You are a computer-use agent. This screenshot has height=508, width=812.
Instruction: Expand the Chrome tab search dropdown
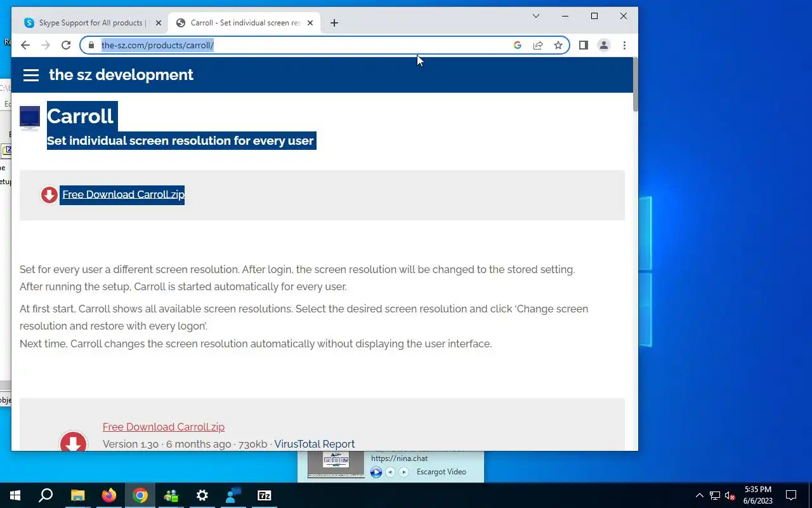click(x=536, y=16)
